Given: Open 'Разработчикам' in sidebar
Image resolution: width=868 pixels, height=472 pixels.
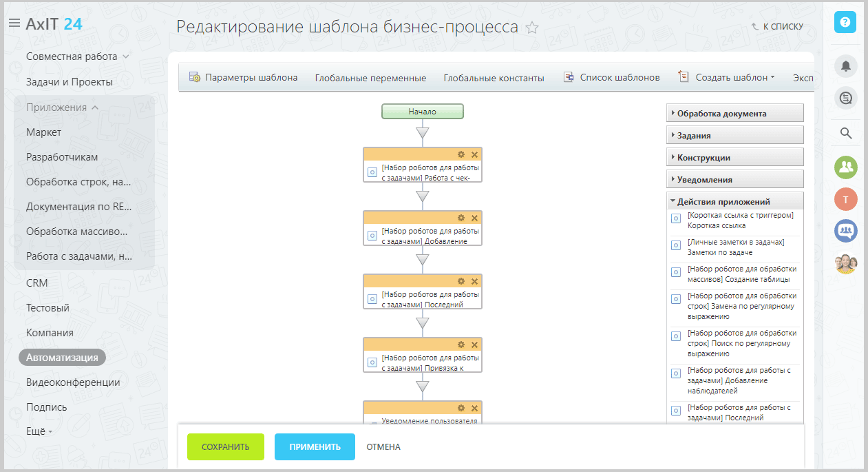Looking at the screenshot, I should tap(62, 156).
